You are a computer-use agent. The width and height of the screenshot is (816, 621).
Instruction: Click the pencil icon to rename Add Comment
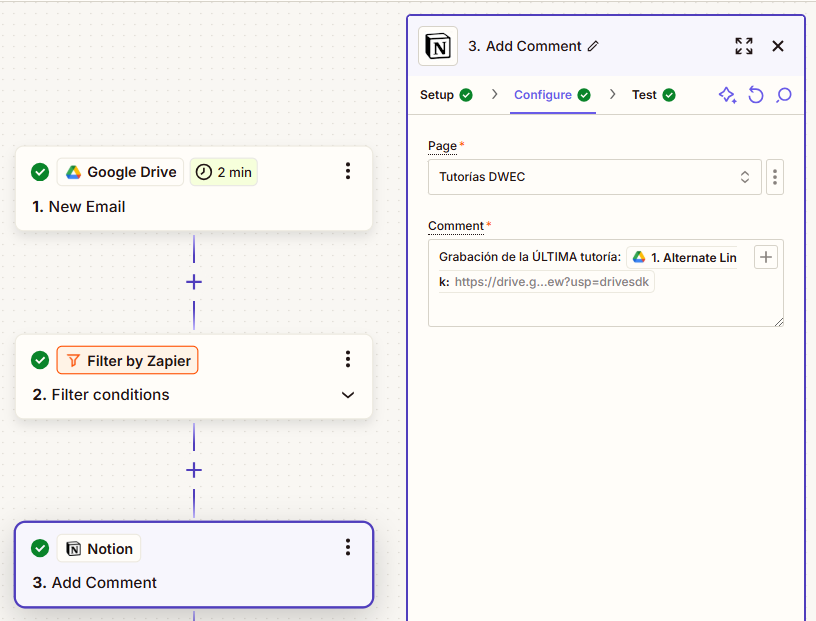click(x=594, y=45)
